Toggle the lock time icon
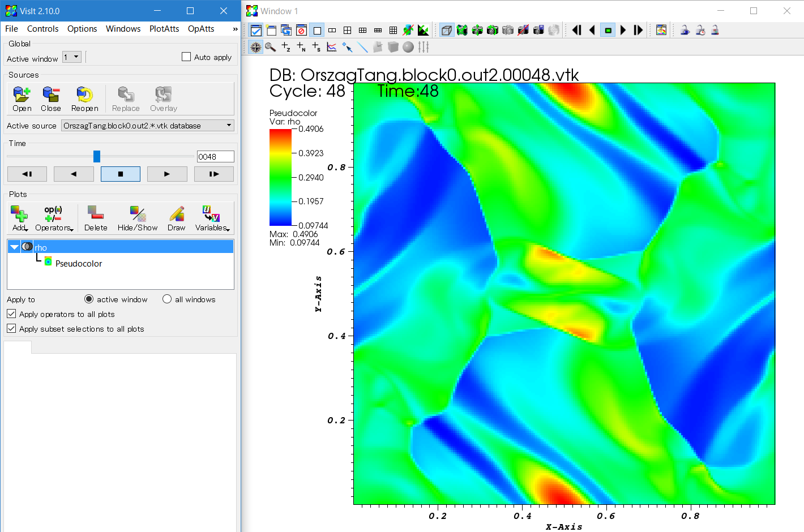This screenshot has height=532, width=804. [700, 30]
